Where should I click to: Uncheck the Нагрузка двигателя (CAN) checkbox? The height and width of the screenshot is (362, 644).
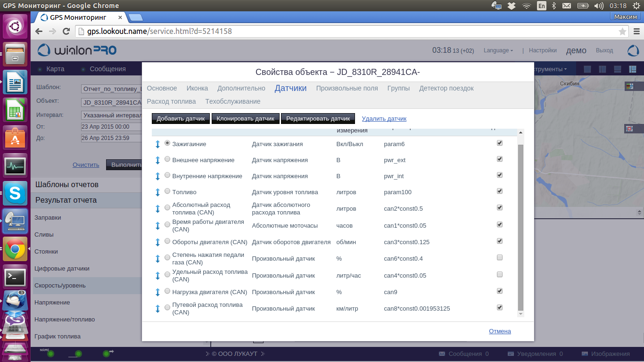click(500, 291)
